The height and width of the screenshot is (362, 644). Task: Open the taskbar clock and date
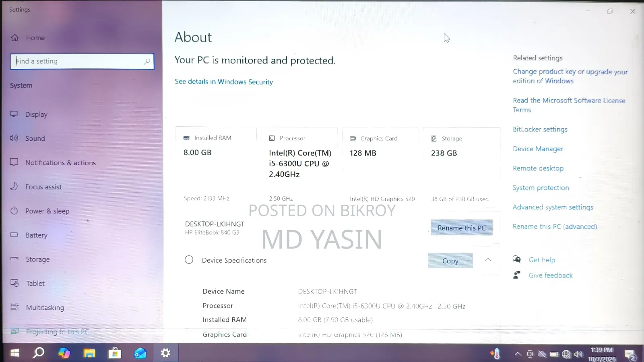pyautogui.click(x=602, y=354)
